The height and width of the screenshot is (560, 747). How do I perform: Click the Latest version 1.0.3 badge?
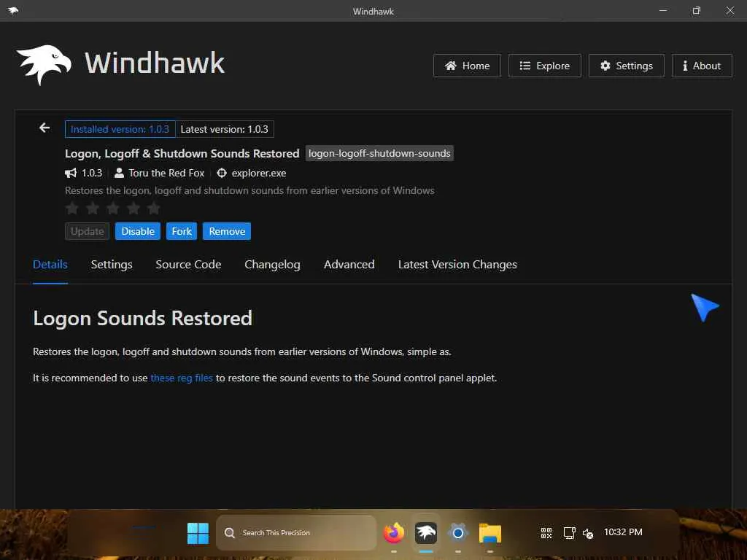pos(225,129)
